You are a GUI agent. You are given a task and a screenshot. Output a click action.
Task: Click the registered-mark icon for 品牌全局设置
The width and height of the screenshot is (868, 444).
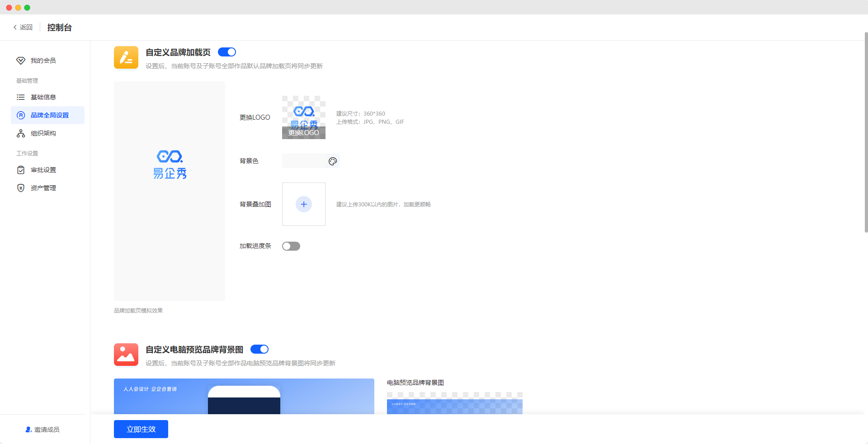[x=21, y=115]
